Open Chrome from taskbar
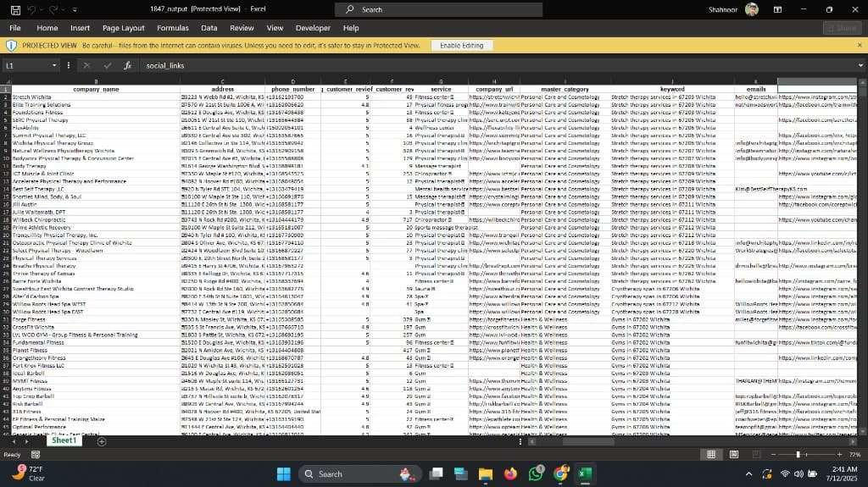 (561, 473)
